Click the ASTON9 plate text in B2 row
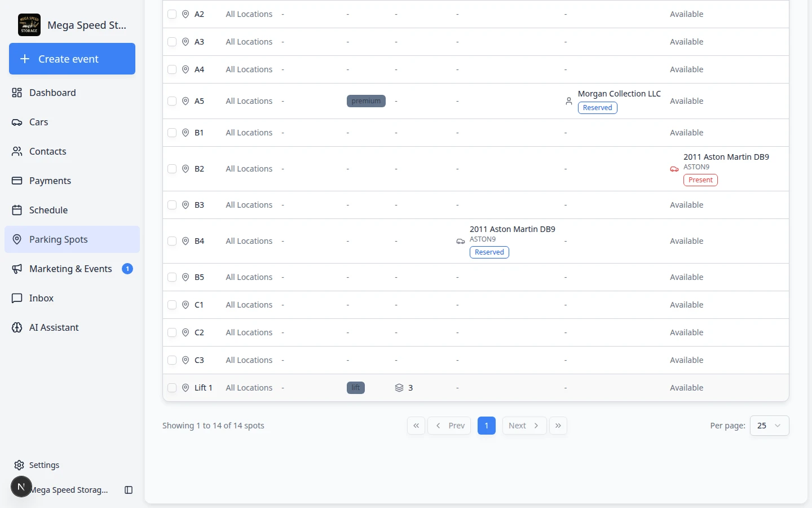 pyautogui.click(x=696, y=167)
